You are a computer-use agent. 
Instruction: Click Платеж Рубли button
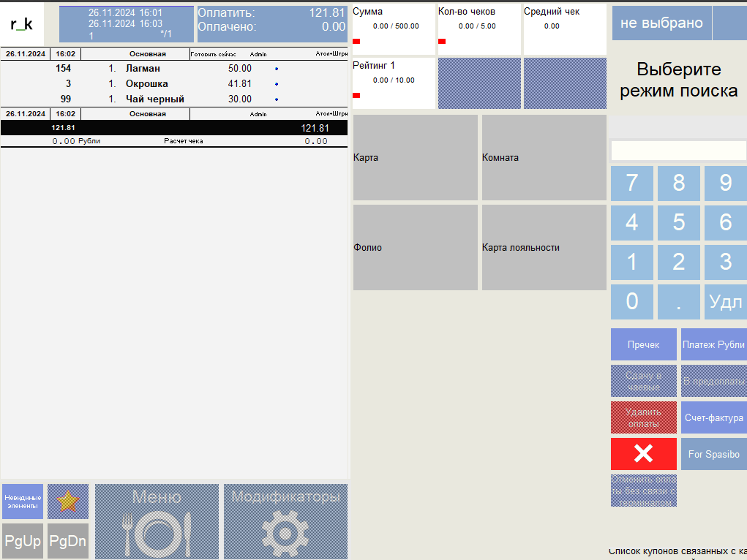(713, 345)
